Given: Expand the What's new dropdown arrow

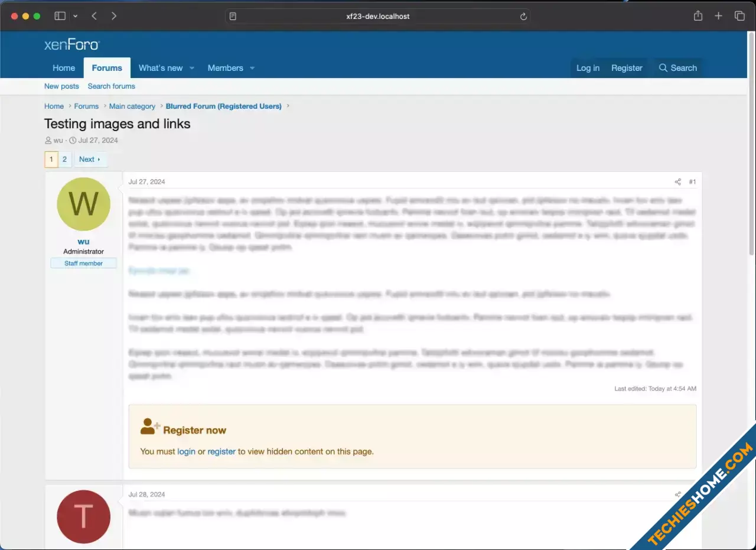Looking at the screenshot, I should pos(192,68).
